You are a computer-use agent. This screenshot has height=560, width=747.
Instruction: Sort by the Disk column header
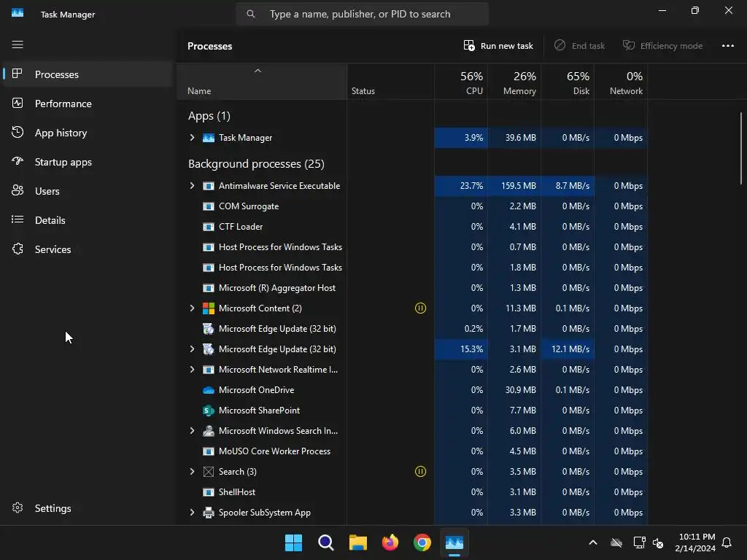568,82
